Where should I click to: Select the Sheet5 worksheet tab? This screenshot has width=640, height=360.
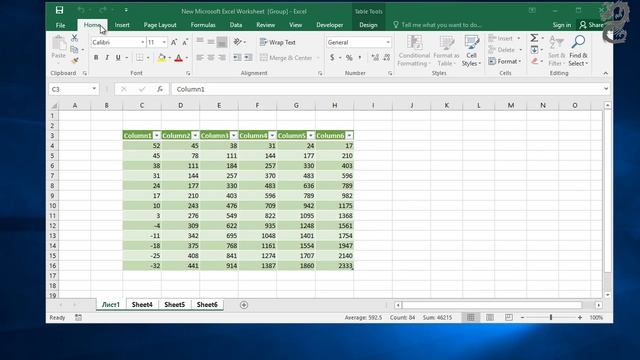(174, 304)
